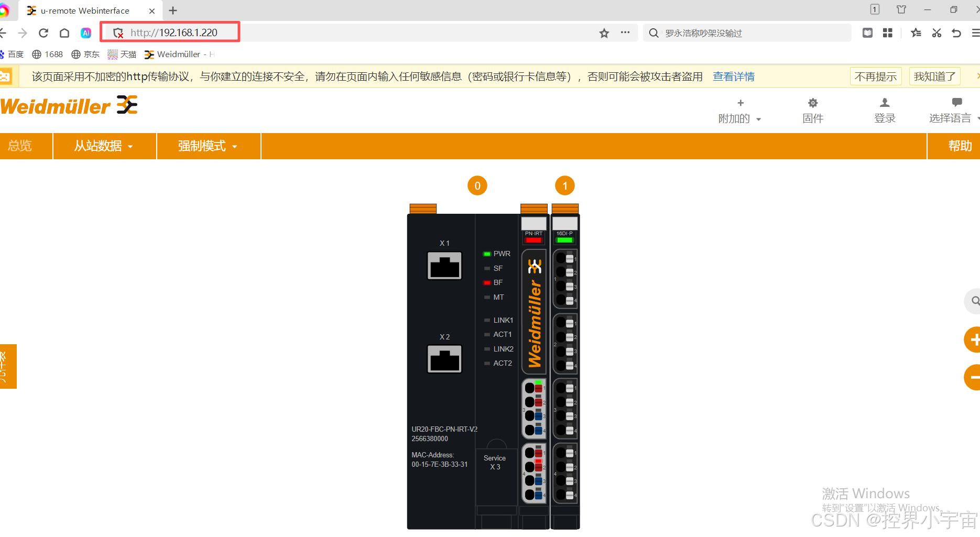This screenshot has width=980, height=537.
Task: Go to browser home page icon
Action: click(x=64, y=33)
